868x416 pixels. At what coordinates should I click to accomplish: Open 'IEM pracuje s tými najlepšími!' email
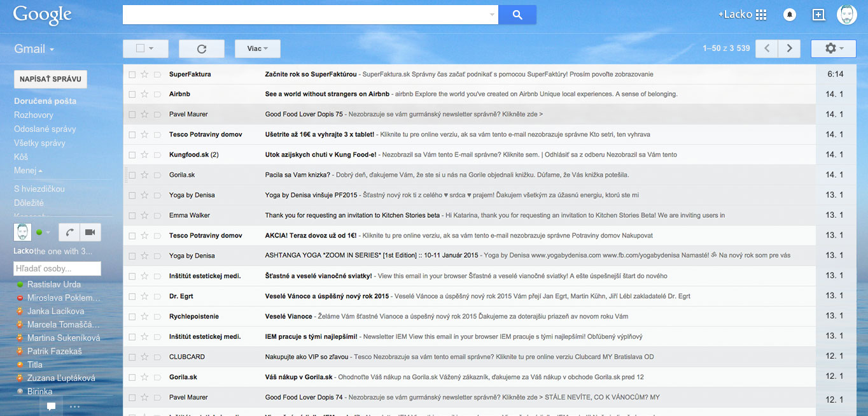click(x=470, y=336)
